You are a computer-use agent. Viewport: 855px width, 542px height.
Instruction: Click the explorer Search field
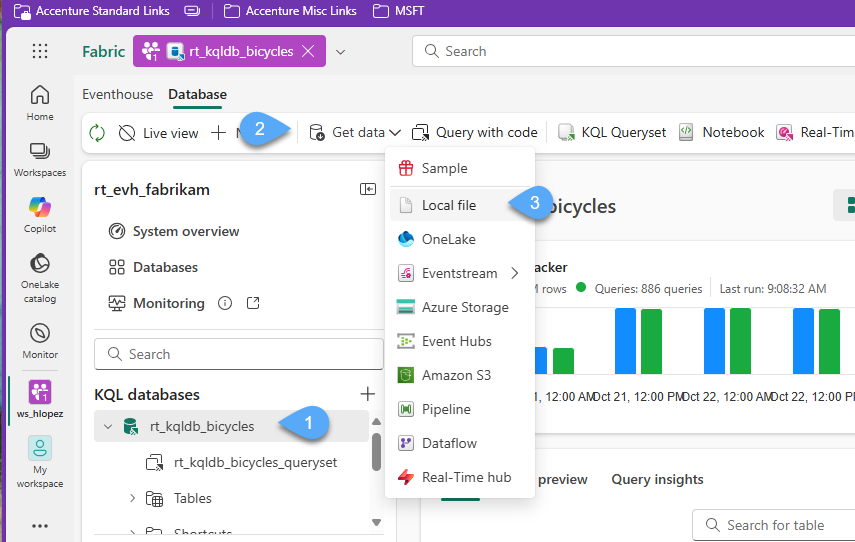pos(239,354)
